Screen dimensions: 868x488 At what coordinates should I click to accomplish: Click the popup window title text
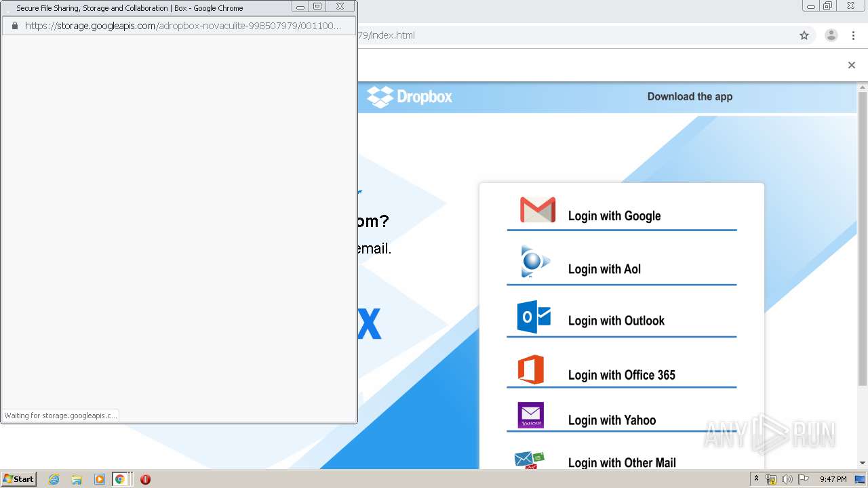(x=130, y=8)
